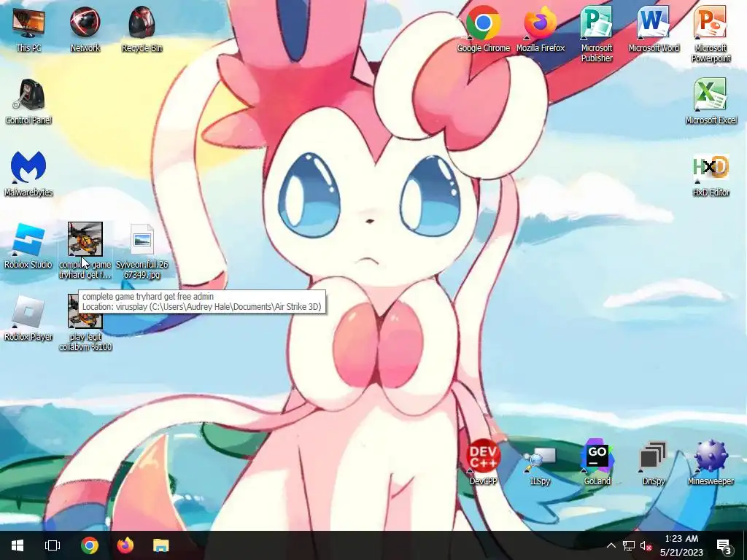Select the DevCPP desktop shortcut
Image resolution: width=747 pixels, height=560 pixels.
[483, 462]
